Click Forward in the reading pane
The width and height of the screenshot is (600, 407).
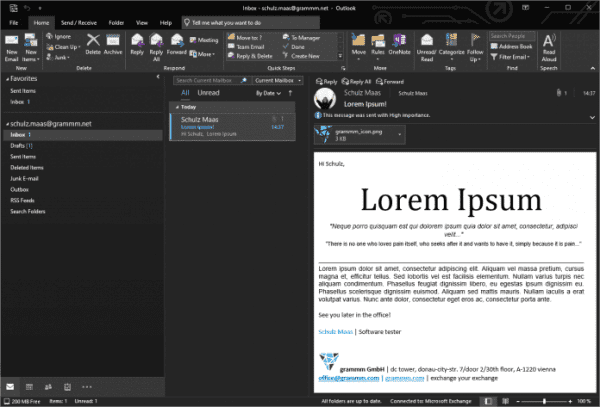390,81
